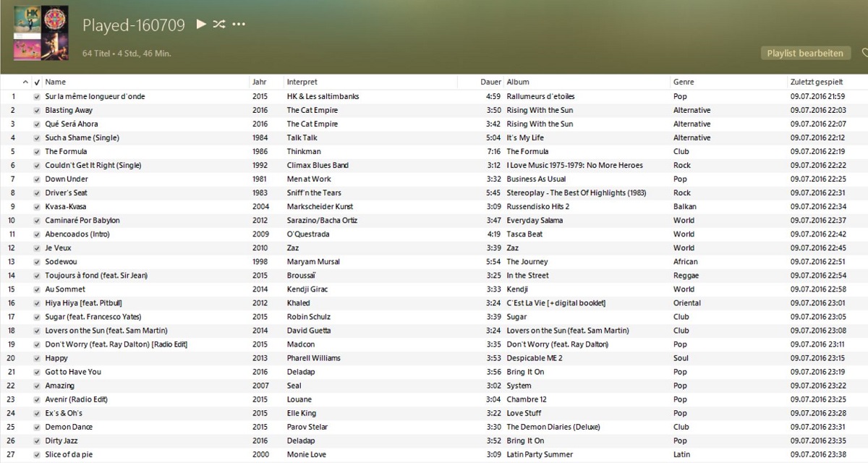Open the more options ellipsis menu
868x463 pixels.
tap(239, 24)
